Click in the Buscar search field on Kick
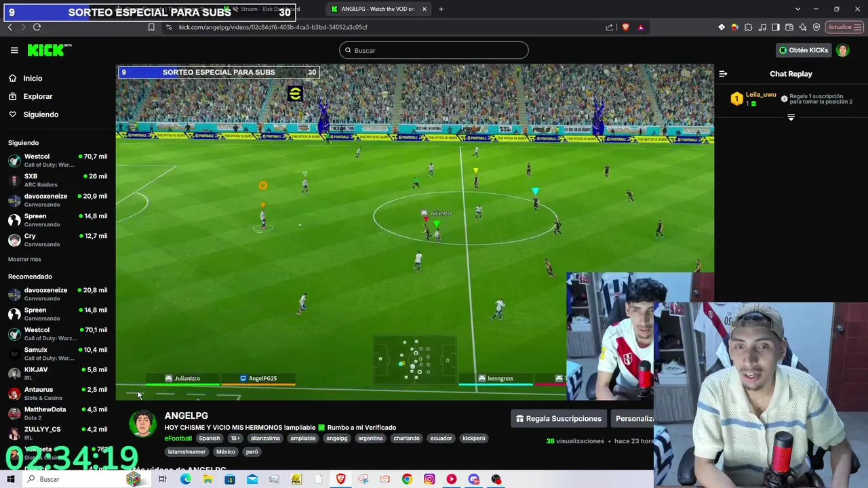The height and width of the screenshot is (488, 868). coord(434,50)
